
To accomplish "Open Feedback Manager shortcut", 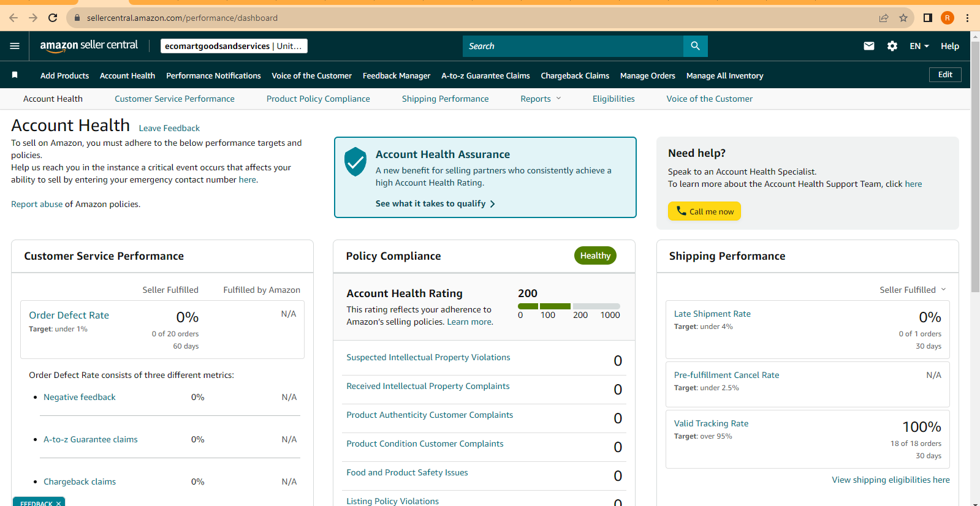I will click(397, 76).
